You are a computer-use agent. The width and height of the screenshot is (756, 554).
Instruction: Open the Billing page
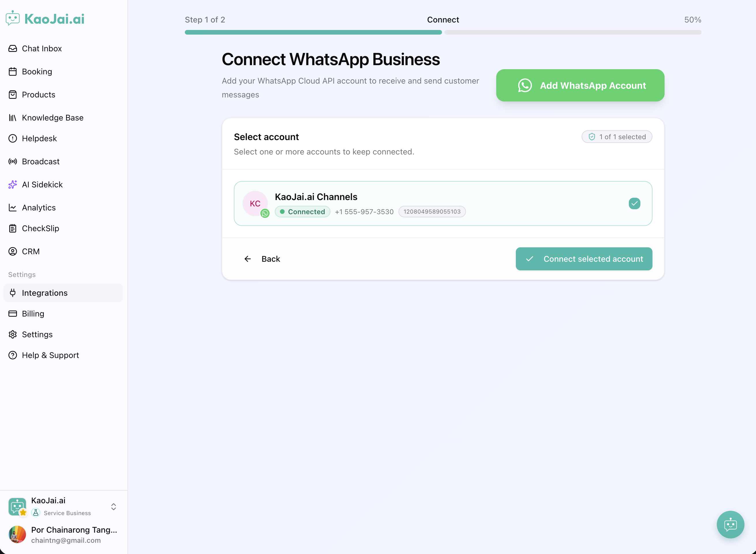click(x=63, y=314)
